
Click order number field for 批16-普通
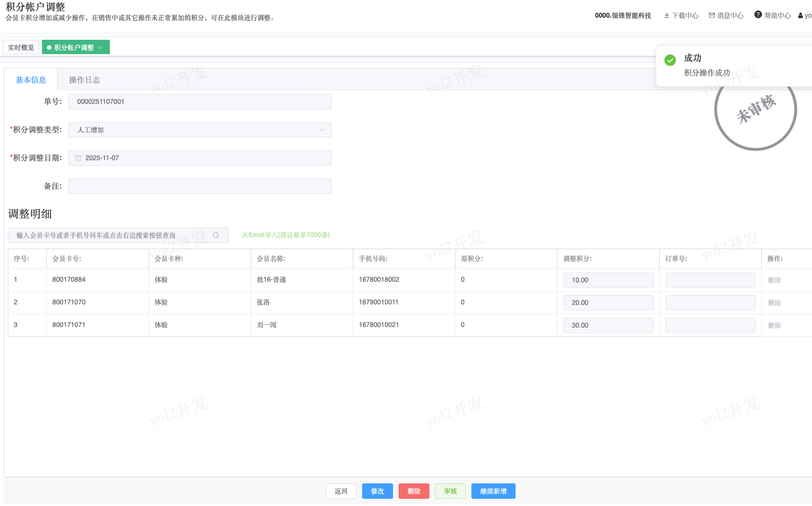click(710, 280)
